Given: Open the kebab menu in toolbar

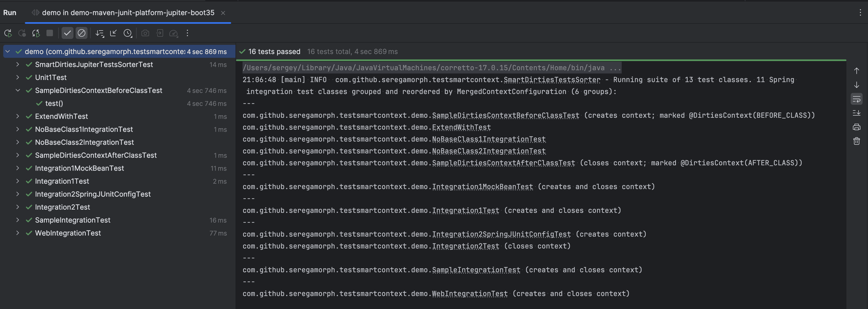Looking at the screenshot, I should (x=187, y=33).
